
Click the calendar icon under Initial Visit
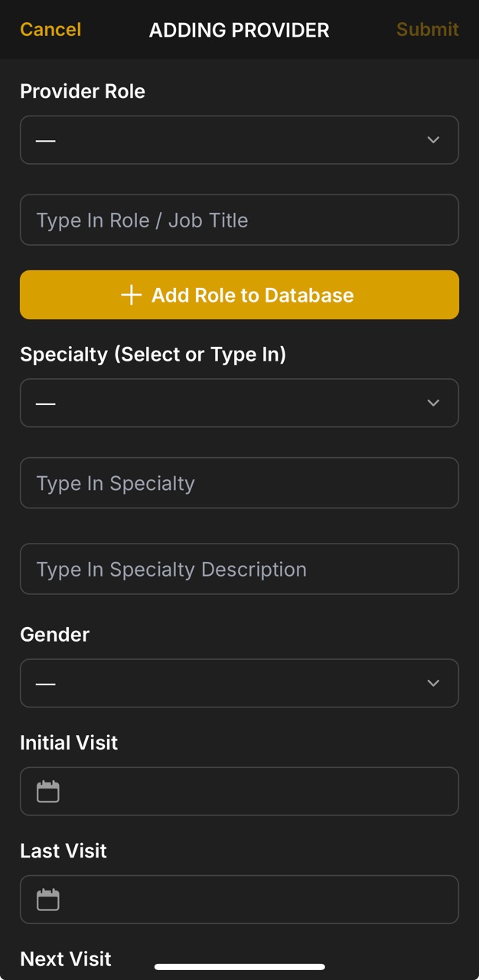47,791
